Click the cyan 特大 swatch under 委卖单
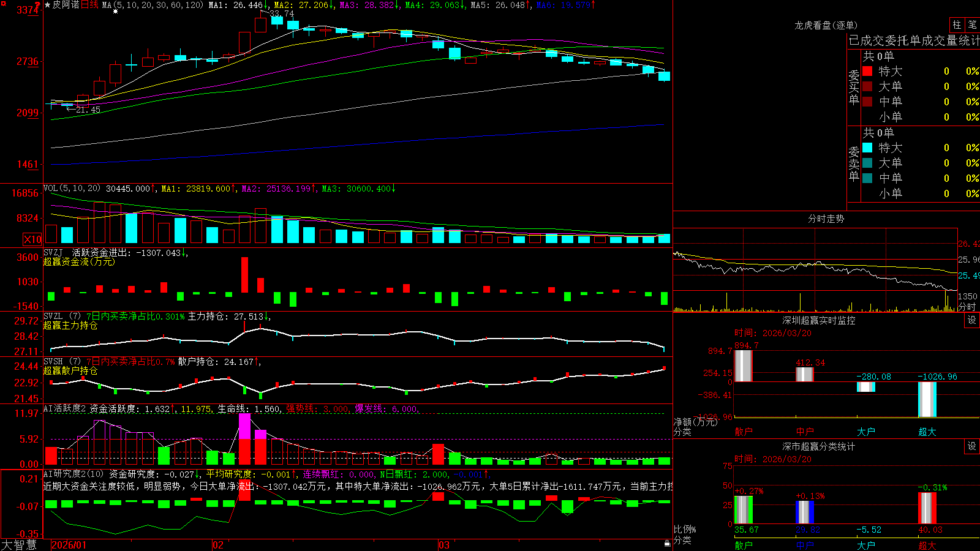The width and height of the screenshot is (980, 551). 867,148
